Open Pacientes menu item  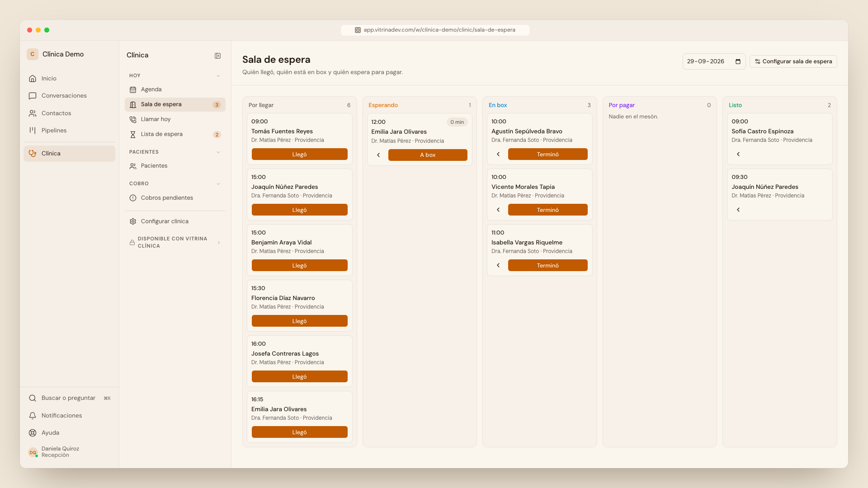(175, 166)
